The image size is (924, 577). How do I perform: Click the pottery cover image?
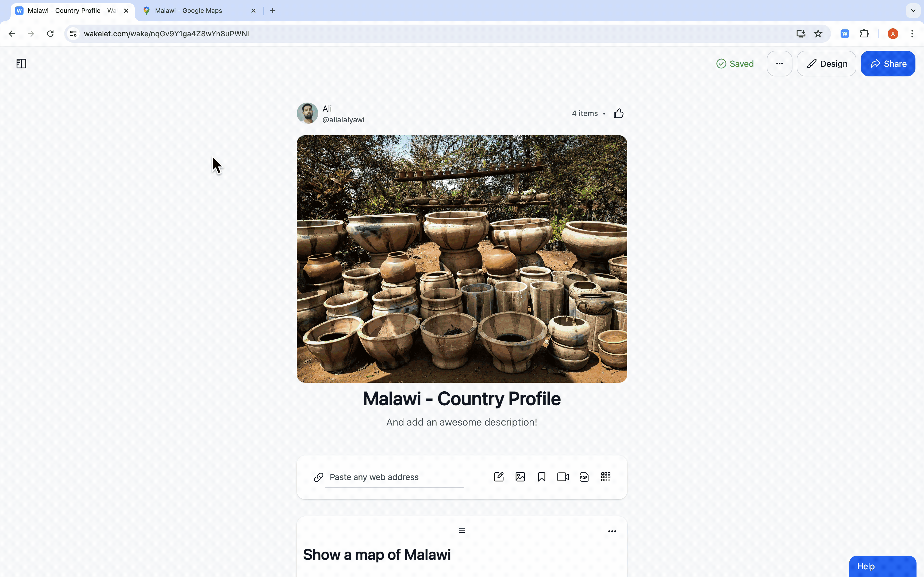click(462, 259)
